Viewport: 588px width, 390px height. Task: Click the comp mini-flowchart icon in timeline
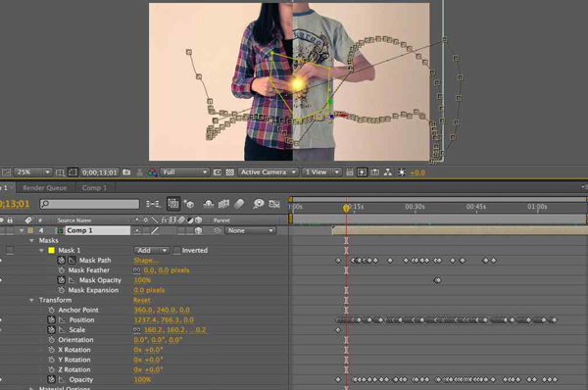tap(153, 204)
